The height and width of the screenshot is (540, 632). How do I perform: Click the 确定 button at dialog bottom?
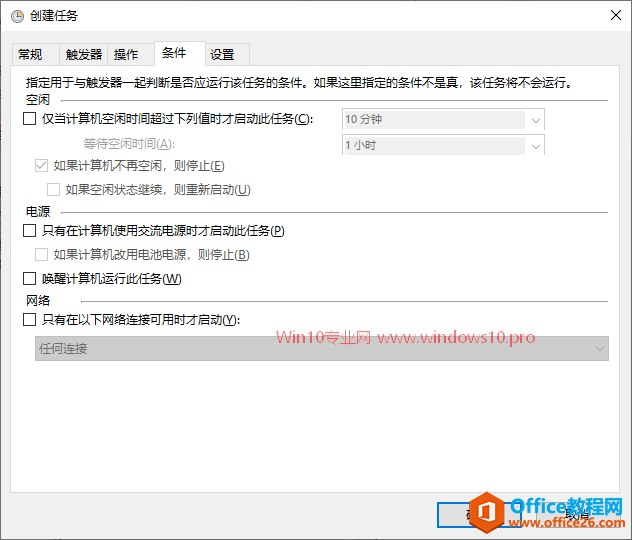tap(479, 515)
